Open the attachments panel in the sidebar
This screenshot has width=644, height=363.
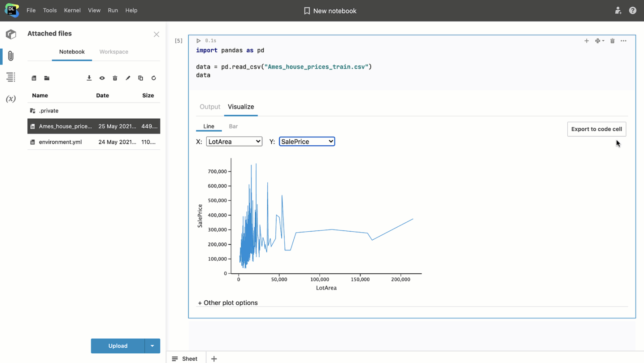tap(10, 56)
